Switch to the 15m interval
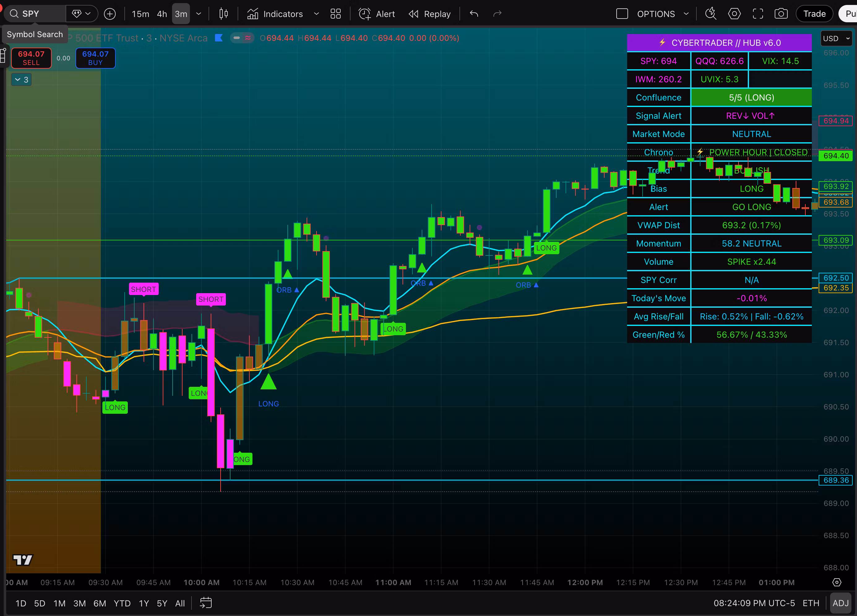This screenshot has height=616, width=857. [140, 14]
